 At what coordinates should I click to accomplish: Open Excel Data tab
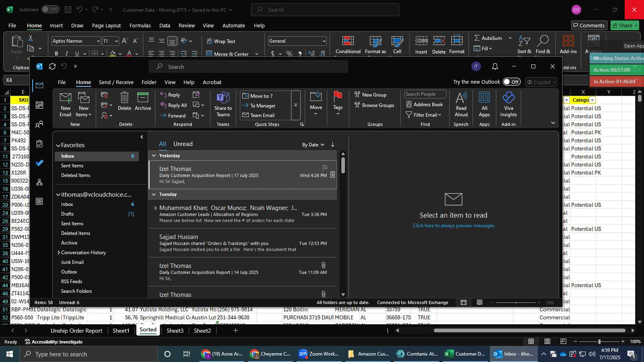[165, 25]
